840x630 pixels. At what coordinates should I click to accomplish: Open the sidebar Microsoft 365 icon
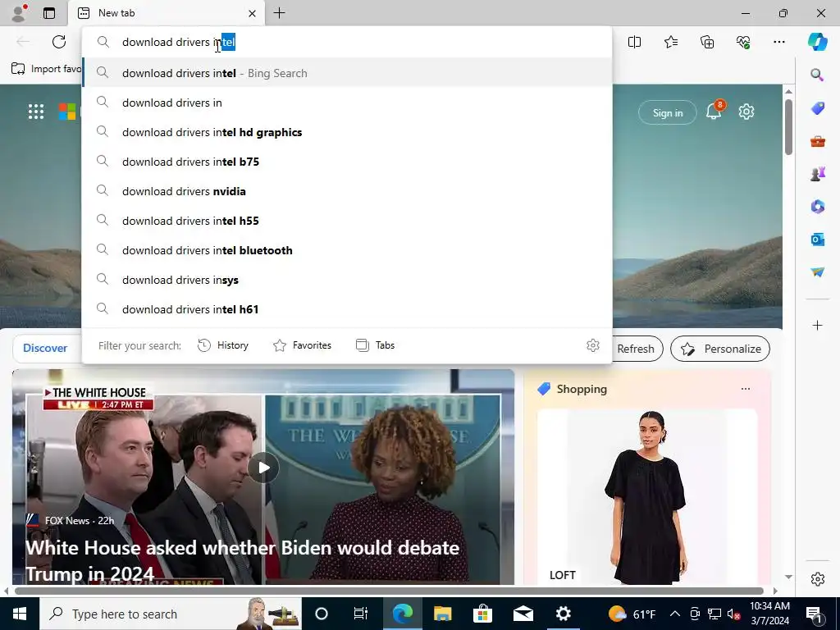click(x=818, y=206)
